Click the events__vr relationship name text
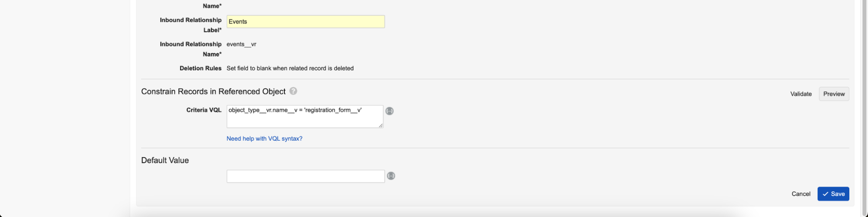 [241, 44]
